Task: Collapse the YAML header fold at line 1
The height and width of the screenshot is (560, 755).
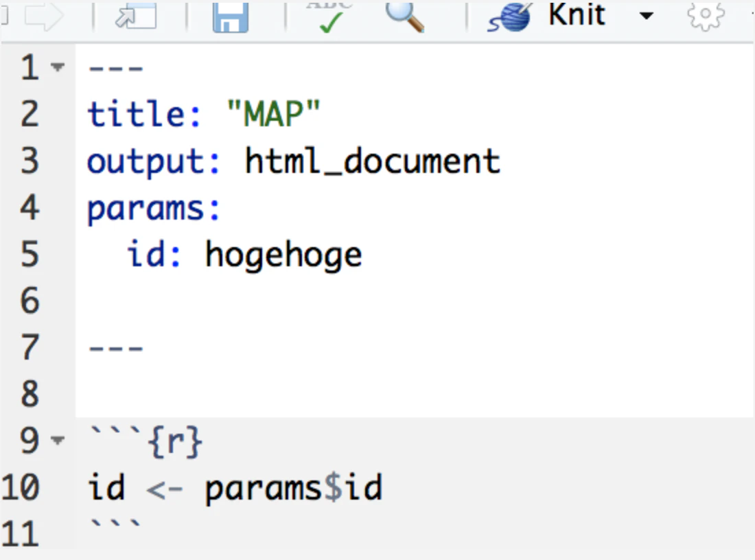Action: click(57, 67)
